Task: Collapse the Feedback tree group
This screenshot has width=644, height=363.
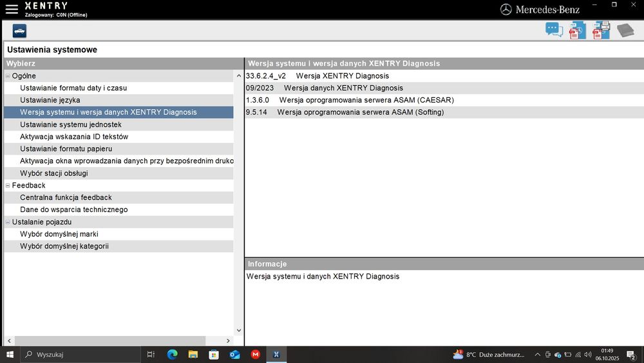Action: click(x=7, y=186)
